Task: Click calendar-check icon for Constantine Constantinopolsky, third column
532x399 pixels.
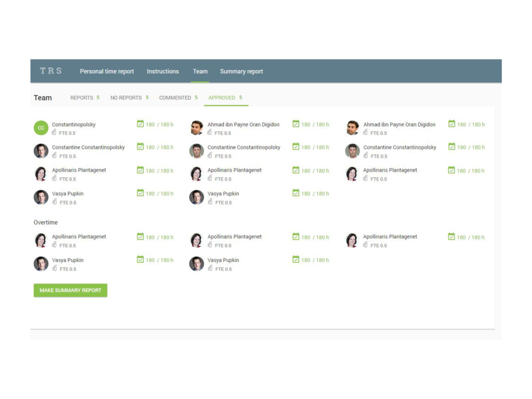Action: click(451, 147)
